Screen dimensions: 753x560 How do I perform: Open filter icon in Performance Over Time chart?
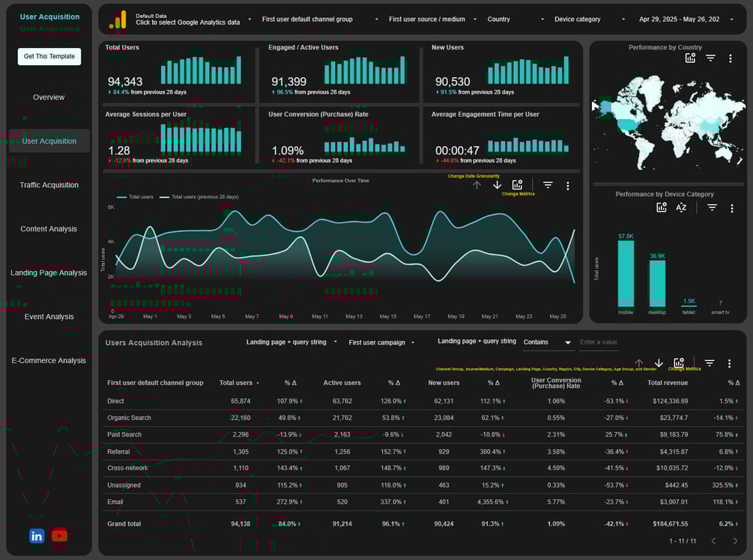pos(548,185)
